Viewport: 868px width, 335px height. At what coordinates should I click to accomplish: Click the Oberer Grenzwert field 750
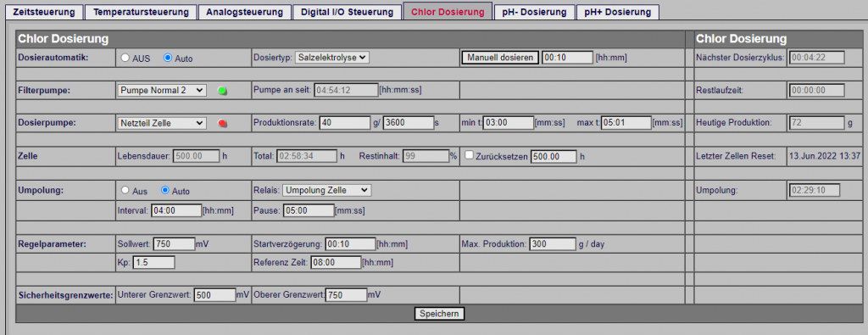[346, 295]
